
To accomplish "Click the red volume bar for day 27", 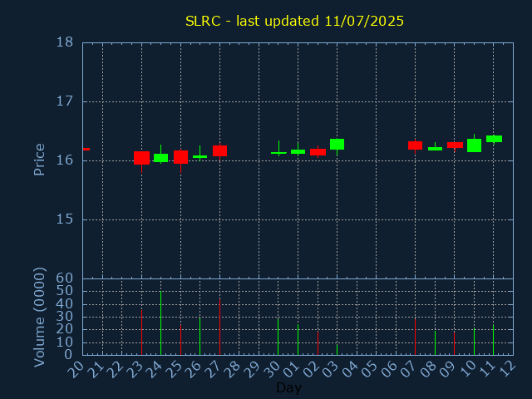I will pyautogui.click(x=219, y=327).
